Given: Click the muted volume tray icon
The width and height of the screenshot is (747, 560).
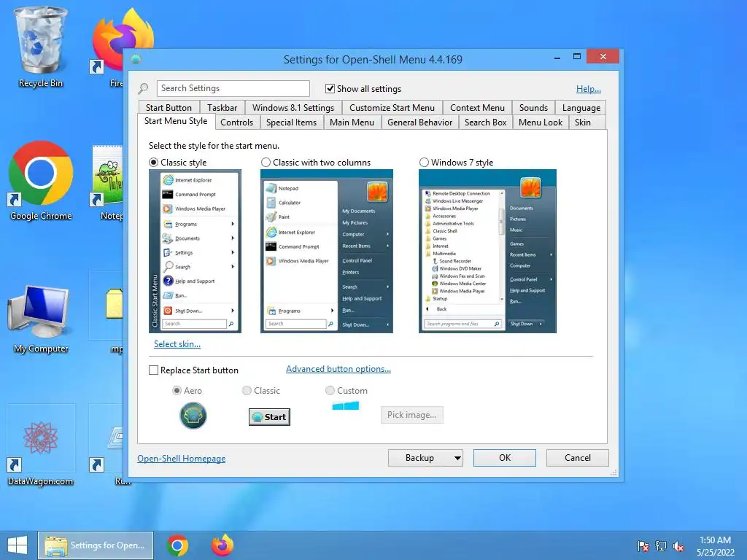Looking at the screenshot, I should coord(678,546).
